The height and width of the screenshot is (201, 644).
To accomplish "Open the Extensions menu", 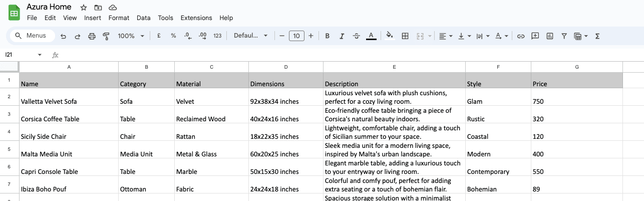I will point(196,18).
